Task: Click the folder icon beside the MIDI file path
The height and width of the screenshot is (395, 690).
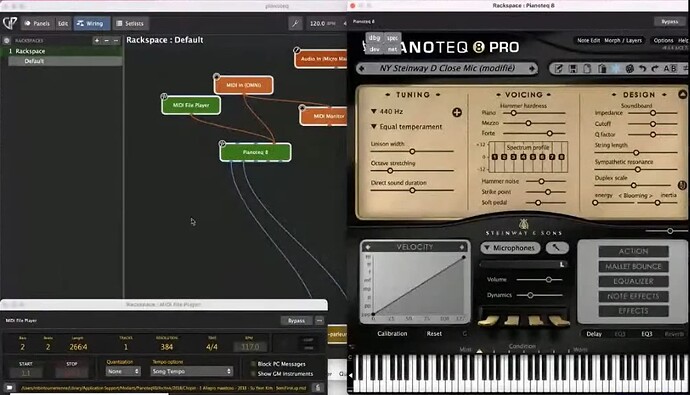Action: click(x=9, y=388)
